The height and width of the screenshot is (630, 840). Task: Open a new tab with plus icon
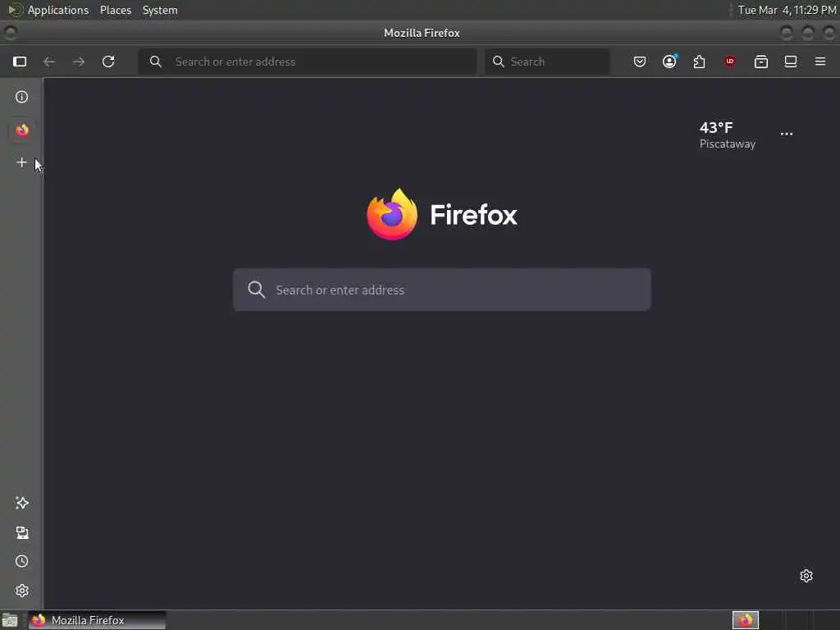pyautogui.click(x=21, y=162)
